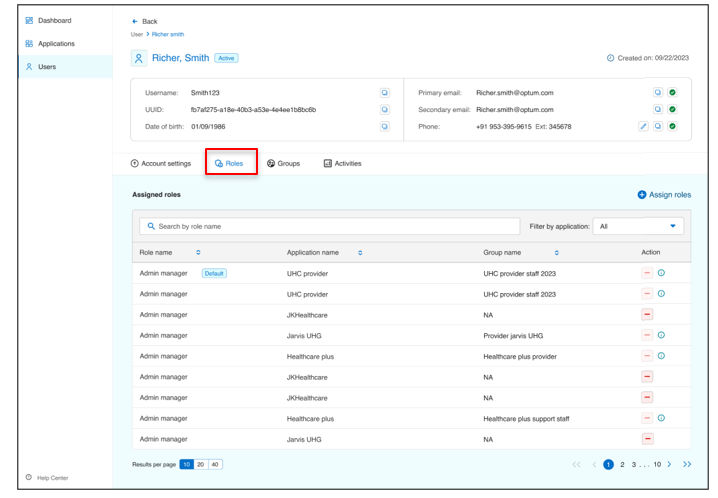Open the Activities tab
Image resolution: width=718 pixels, height=498 pixels.
[343, 163]
